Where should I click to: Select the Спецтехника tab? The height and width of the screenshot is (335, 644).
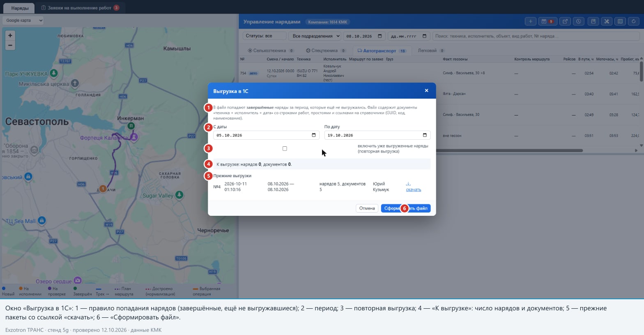326,51
